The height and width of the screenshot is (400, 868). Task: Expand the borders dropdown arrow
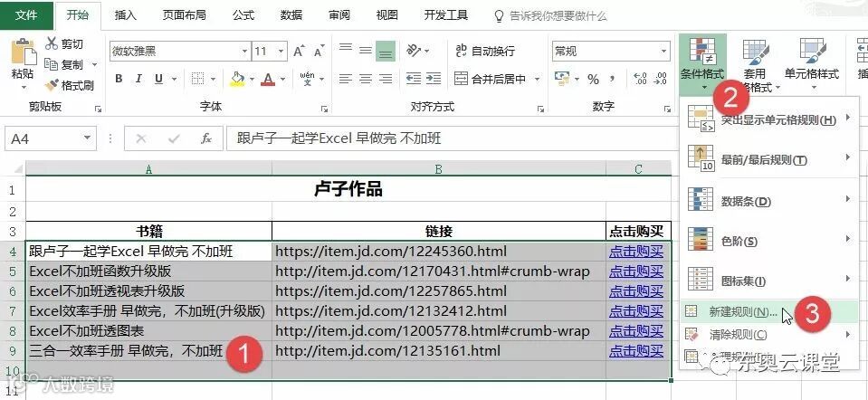coord(213,79)
